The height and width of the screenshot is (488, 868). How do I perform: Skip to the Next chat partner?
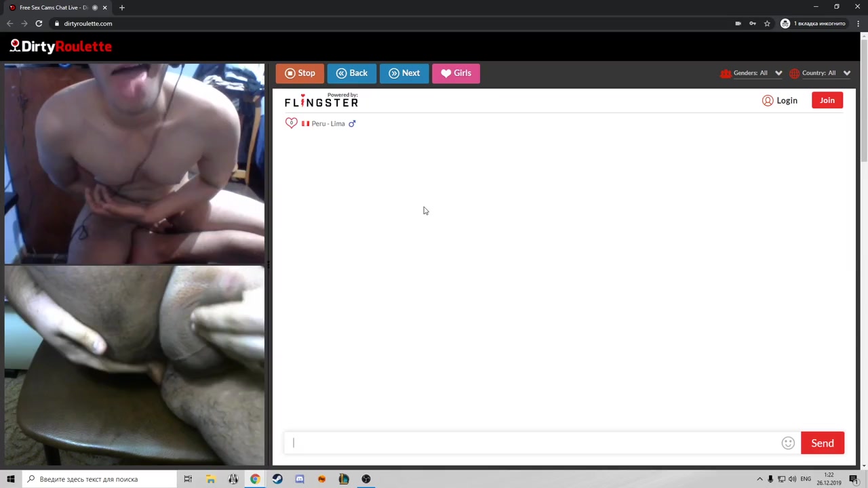[404, 73]
